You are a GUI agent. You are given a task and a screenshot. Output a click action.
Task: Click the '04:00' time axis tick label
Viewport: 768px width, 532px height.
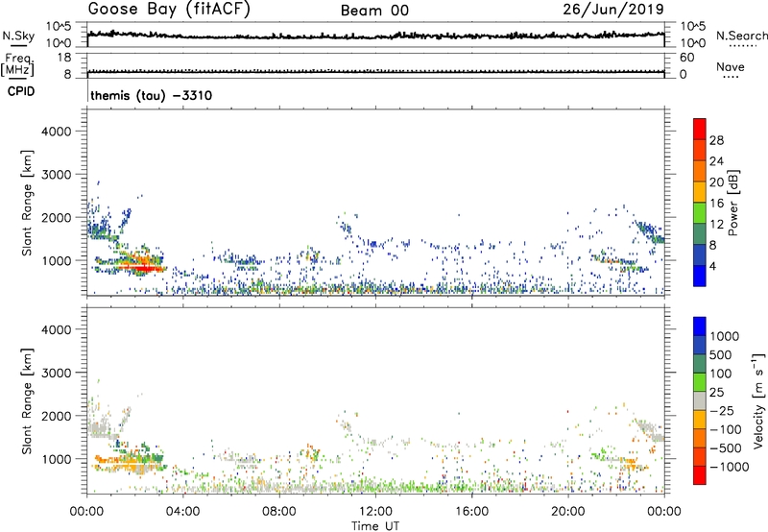[x=182, y=512]
